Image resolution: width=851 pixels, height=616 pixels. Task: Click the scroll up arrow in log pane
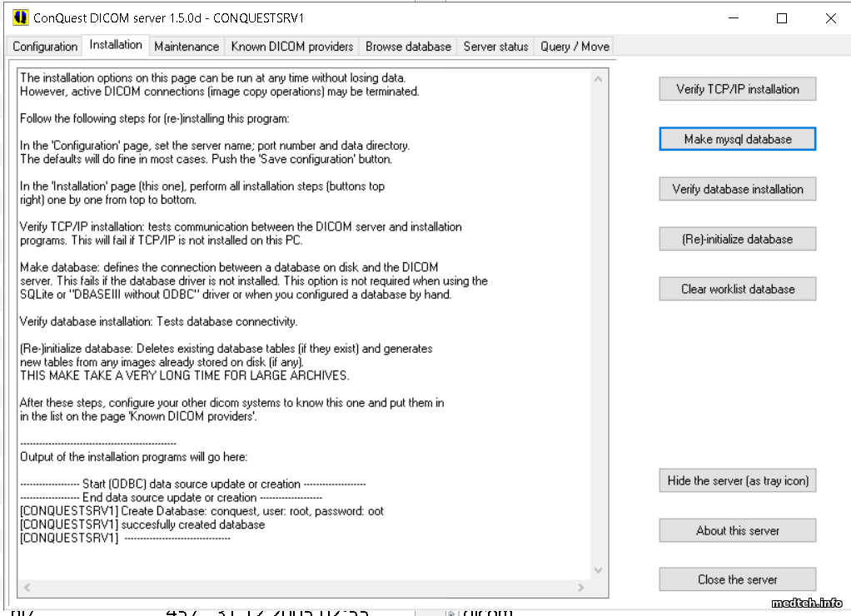click(x=598, y=79)
